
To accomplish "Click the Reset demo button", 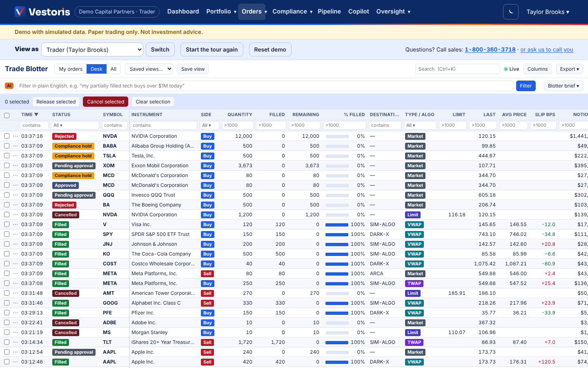I will click(270, 49).
